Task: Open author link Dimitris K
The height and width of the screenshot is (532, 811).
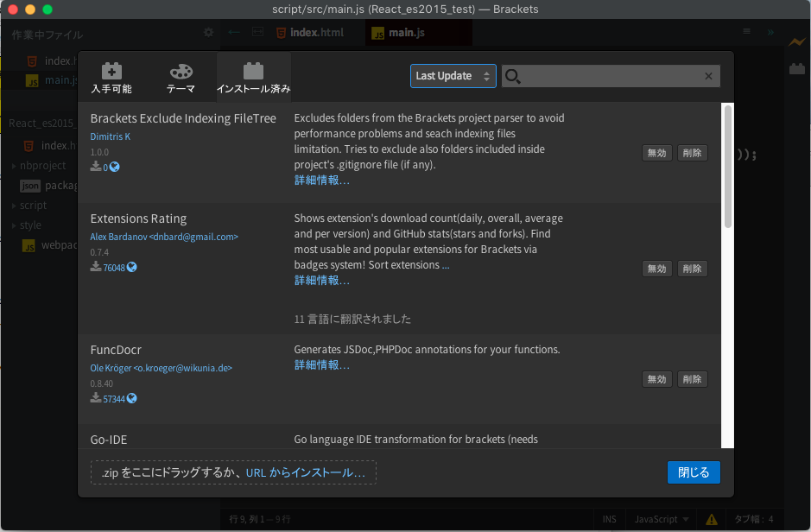Action: tap(111, 136)
